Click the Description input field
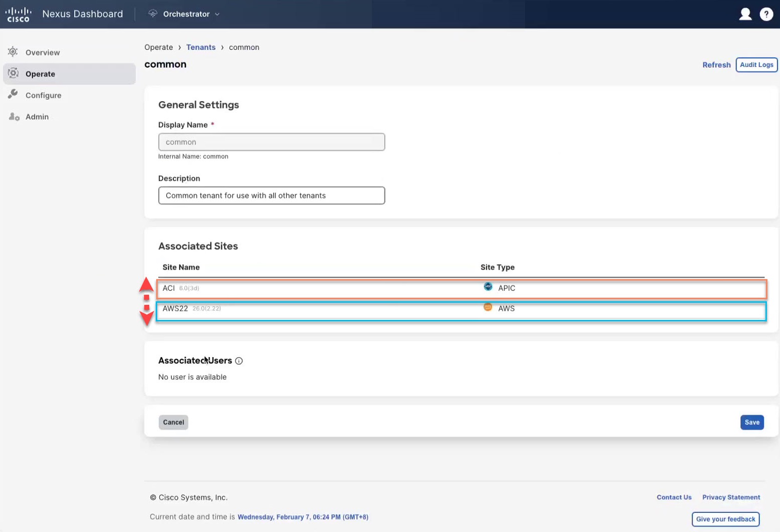Viewport: 780px width, 532px height. (272, 195)
